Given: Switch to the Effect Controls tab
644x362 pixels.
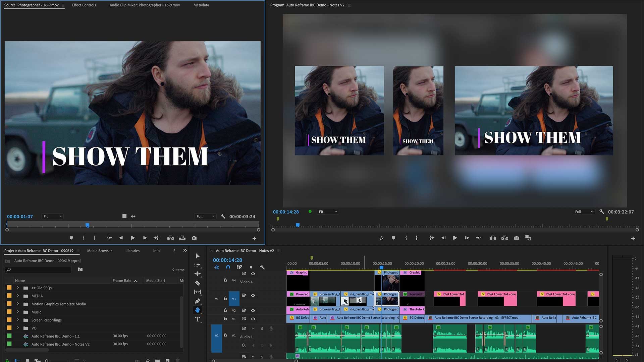Looking at the screenshot, I should tap(84, 5).
